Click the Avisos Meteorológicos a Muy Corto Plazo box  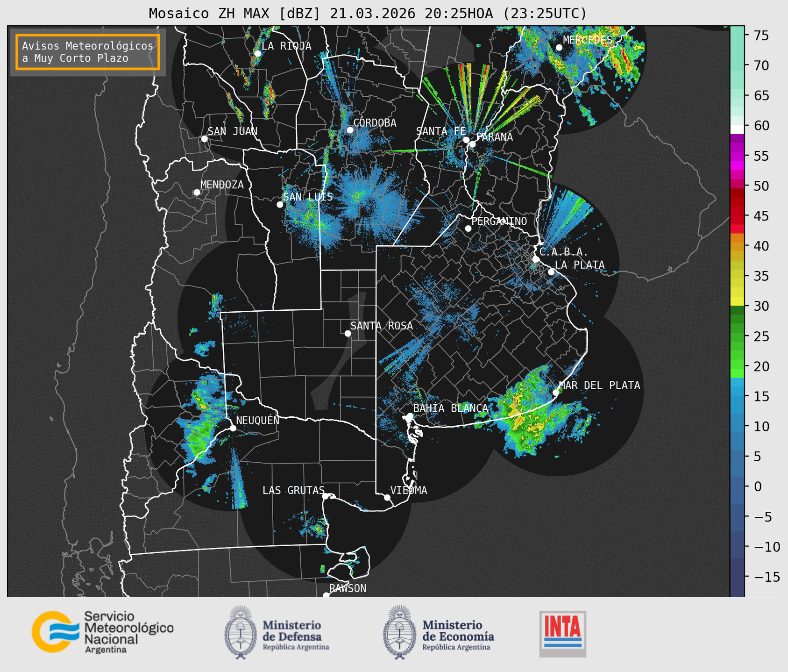(x=88, y=52)
